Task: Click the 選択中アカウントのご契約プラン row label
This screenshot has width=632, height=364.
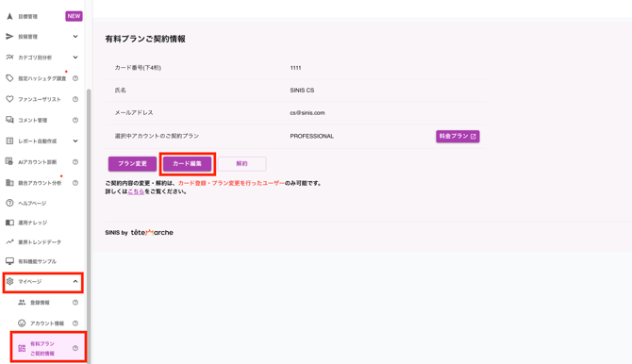Action: click(x=157, y=136)
